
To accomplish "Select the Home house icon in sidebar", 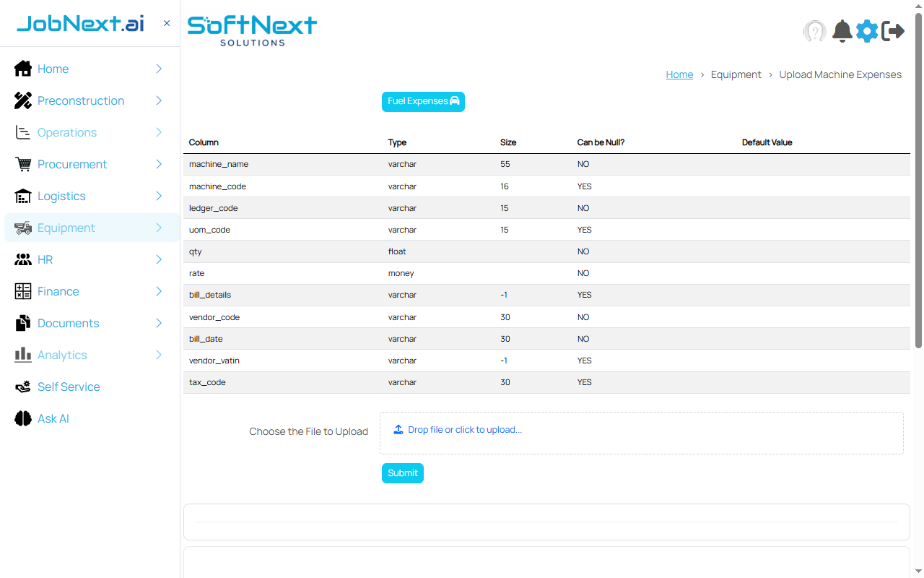I will pyautogui.click(x=22, y=68).
